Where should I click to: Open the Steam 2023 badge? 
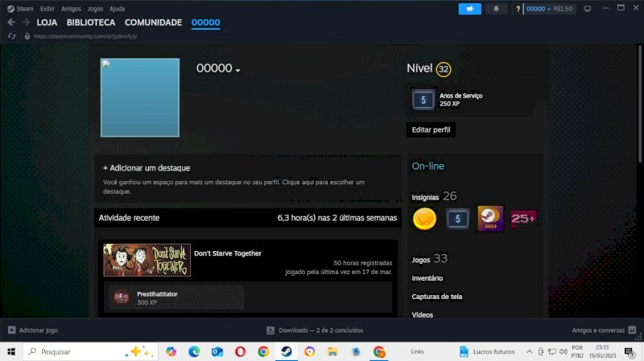point(490,218)
